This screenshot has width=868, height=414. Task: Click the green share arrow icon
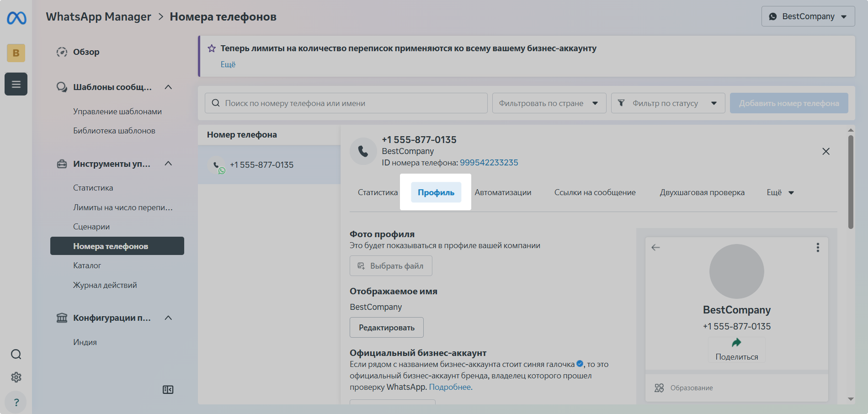coord(736,343)
